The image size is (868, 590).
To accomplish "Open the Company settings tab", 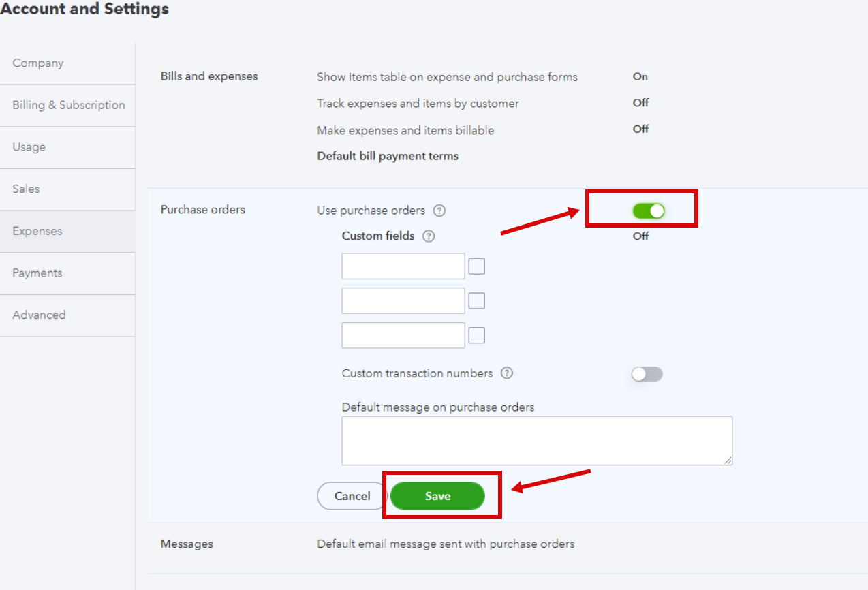I will pyautogui.click(x=67, y=63).
